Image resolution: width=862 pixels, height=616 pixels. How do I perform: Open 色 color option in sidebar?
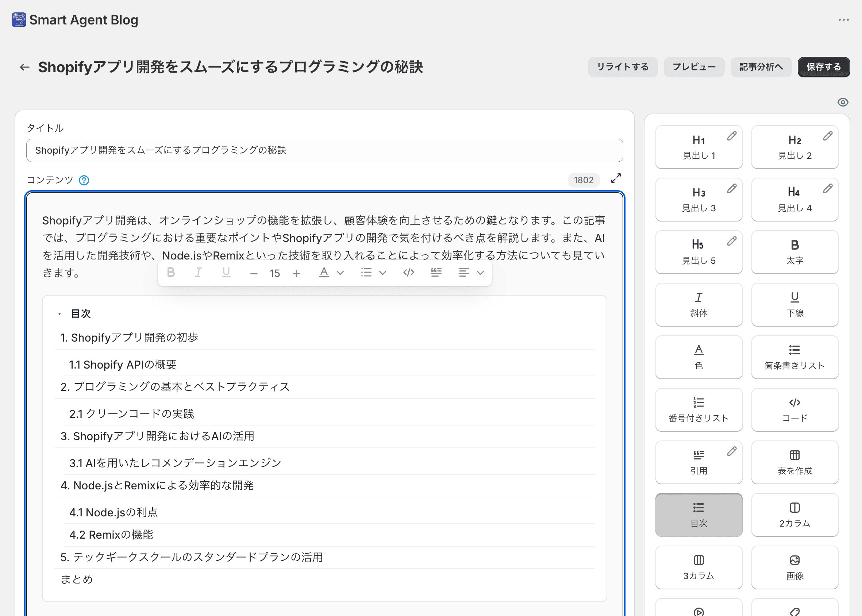699,357
